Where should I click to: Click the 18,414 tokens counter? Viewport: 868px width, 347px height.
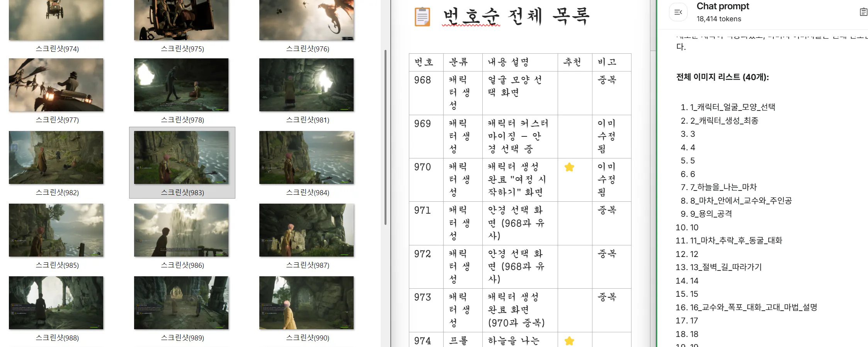[x=719, y=19]
